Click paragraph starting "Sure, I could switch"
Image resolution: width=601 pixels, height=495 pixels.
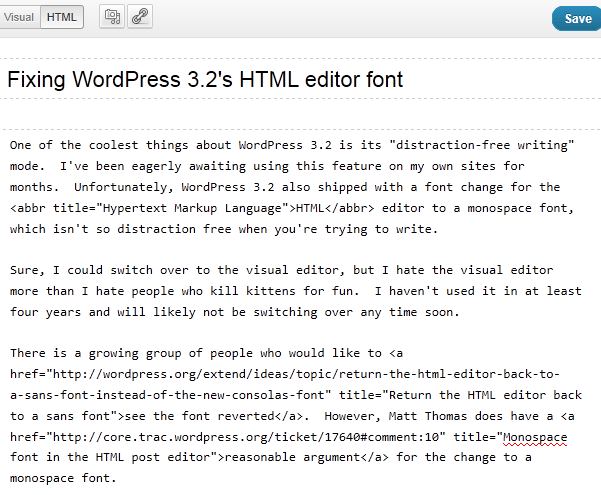coord(296,291)
